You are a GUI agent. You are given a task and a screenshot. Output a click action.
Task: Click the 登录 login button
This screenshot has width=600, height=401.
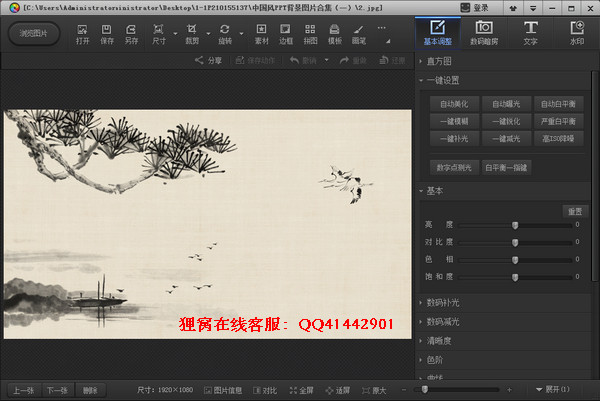[x=475, y=8]
